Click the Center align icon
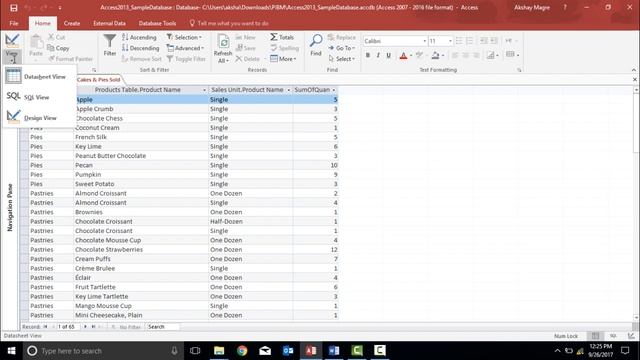Image resolution: width=640 pixels, height=360 pixels. [465, 55]
